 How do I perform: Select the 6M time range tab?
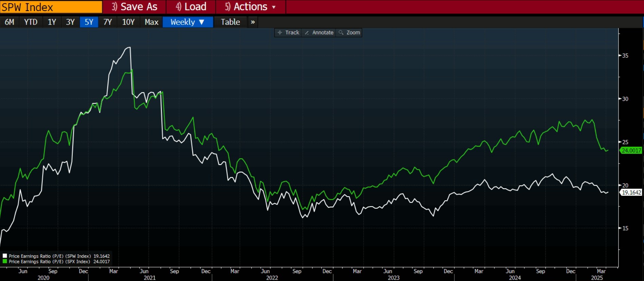pos(10,22)
